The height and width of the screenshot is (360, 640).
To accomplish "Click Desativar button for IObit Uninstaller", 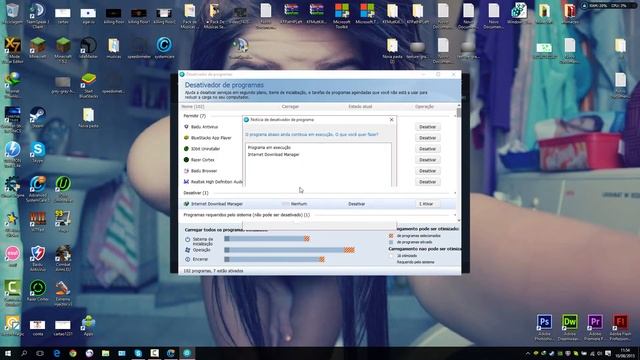I will click(427, 149).
